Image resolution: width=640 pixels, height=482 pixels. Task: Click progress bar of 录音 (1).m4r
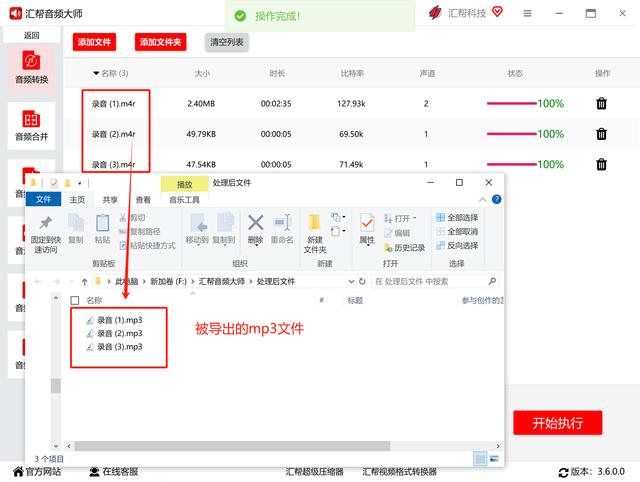point(511,104)
